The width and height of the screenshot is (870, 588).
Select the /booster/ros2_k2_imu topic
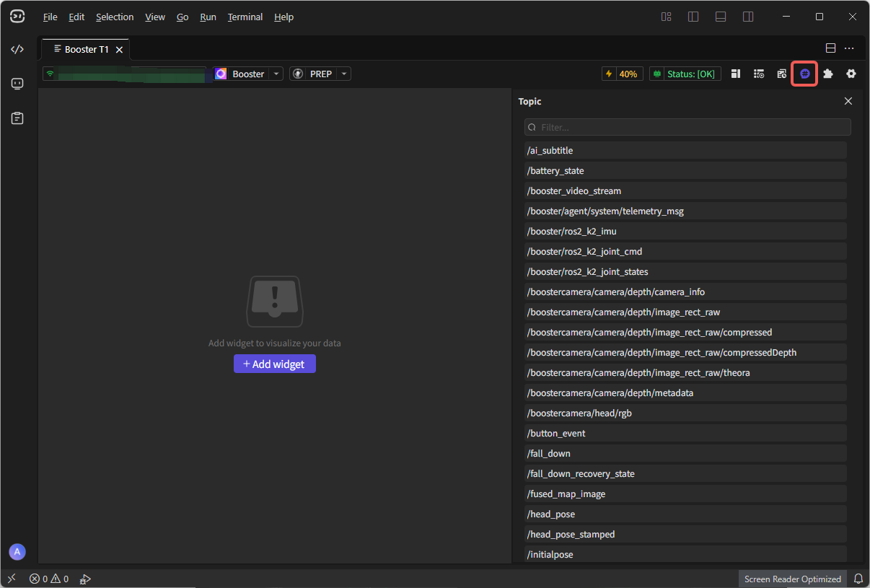pyautogui.click(x=685, y=231)
